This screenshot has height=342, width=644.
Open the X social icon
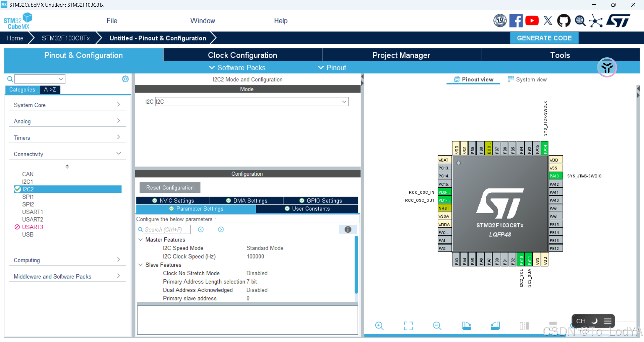pyautogui.click(x=548, y=21)
